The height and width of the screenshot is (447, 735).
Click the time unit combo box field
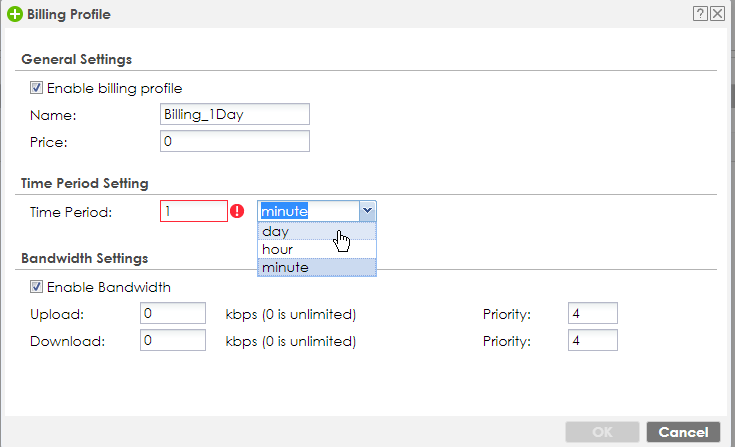click(x=307, y=211)
